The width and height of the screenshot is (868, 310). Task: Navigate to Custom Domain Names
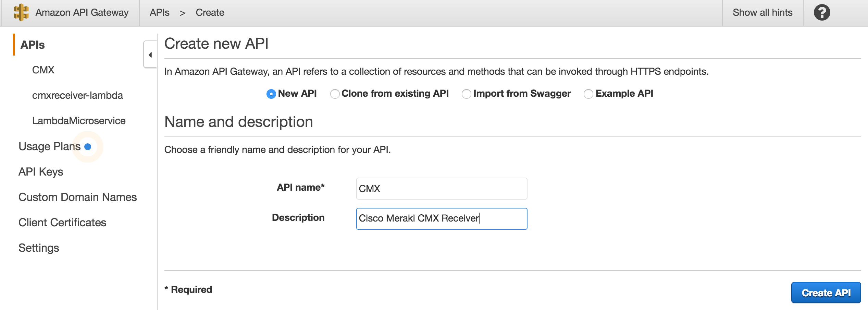(x=78, y=197)
